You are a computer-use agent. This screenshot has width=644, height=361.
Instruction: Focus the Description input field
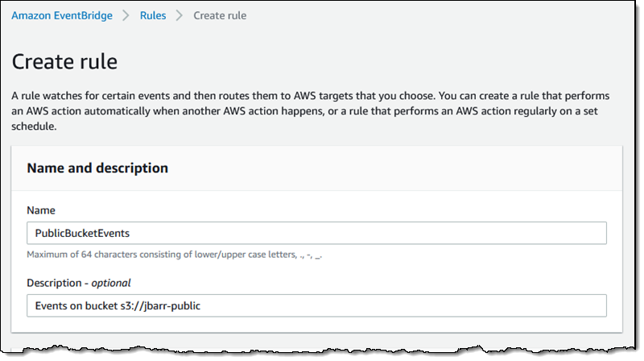pyautogui.click(x=316, y=305)
